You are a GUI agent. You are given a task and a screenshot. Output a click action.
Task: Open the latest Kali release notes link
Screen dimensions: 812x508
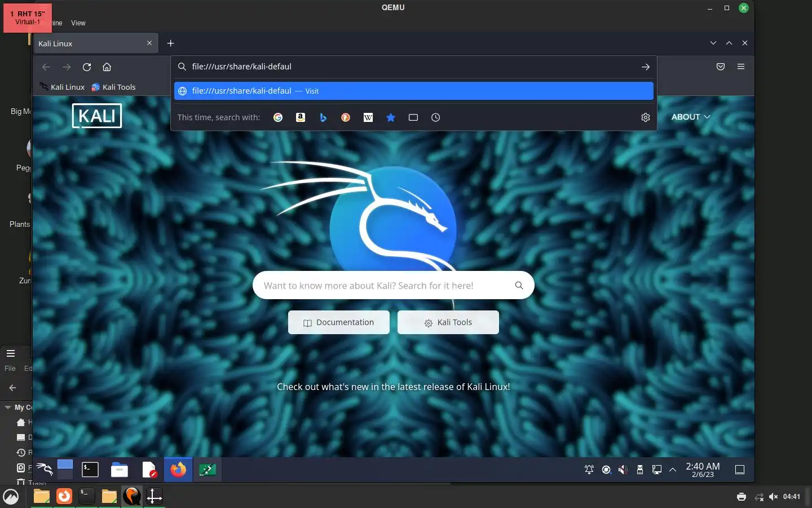pyautogui.click(x=394, y=387)
